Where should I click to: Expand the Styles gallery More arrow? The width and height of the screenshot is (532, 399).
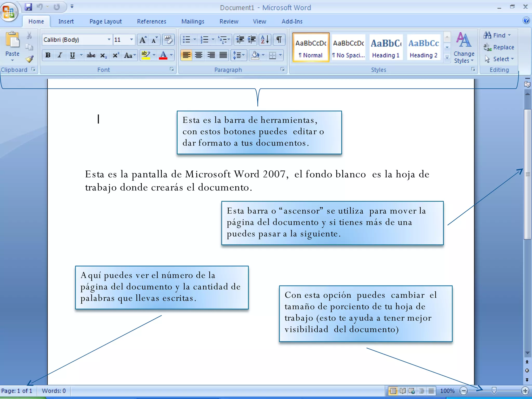[x=447, y=58]
